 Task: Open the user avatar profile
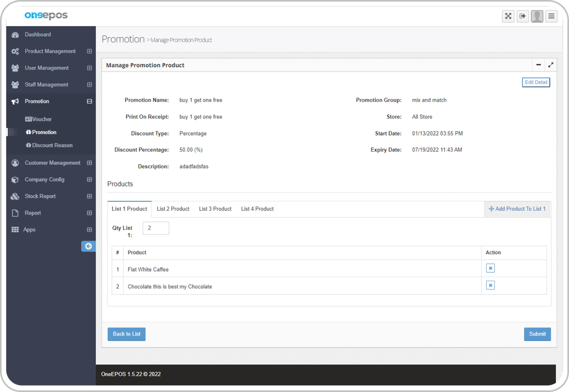pos(537,16)
